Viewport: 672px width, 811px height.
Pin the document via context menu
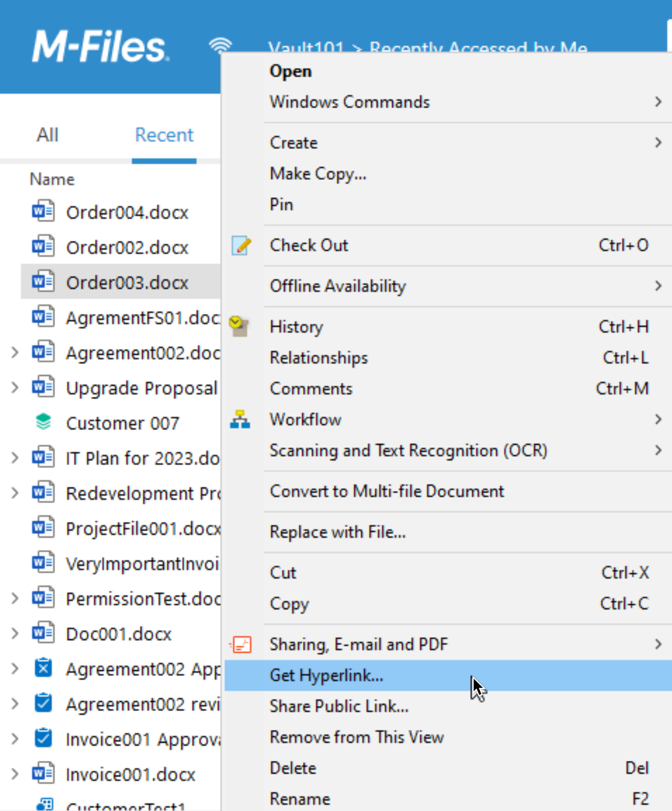pyautogui.click(x=448, y=205)
